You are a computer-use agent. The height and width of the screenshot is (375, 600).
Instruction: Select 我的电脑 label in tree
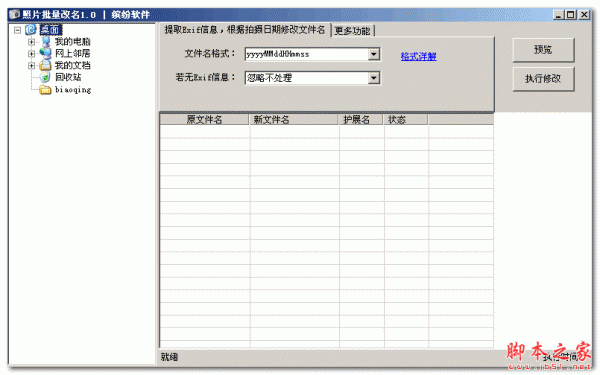click(73, 42)
